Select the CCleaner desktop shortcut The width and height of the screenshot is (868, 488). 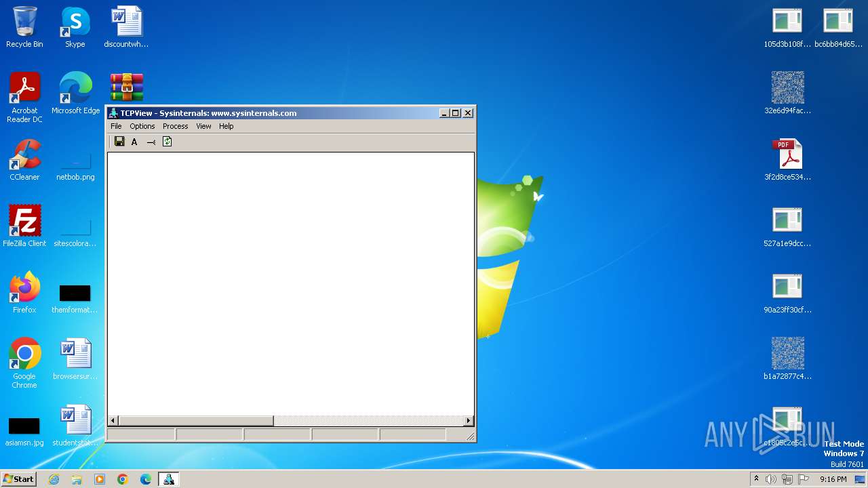24,160
